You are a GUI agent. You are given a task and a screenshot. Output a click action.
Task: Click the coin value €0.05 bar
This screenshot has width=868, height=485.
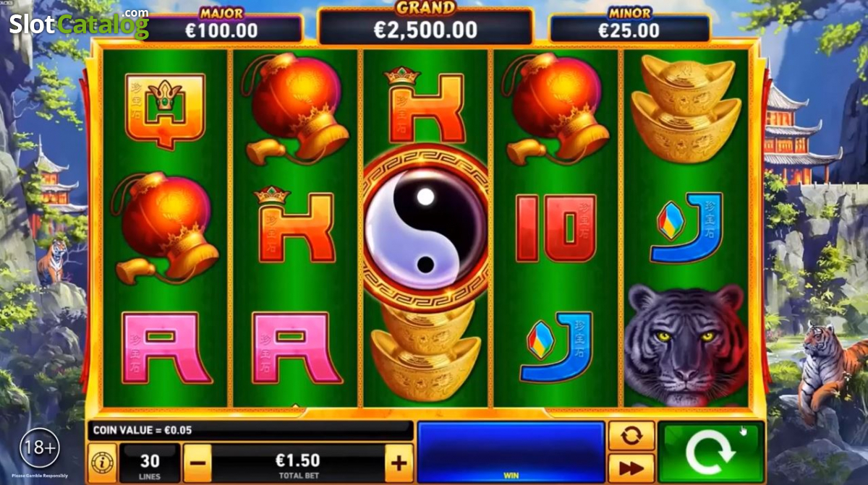(250, 431)
